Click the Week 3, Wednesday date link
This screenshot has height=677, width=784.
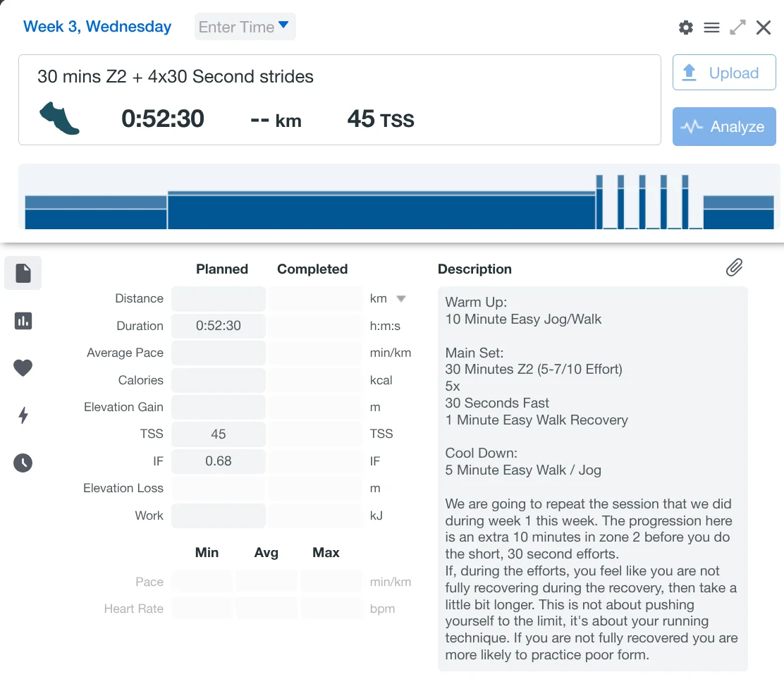pyautogui.click(x=97, y=27)
